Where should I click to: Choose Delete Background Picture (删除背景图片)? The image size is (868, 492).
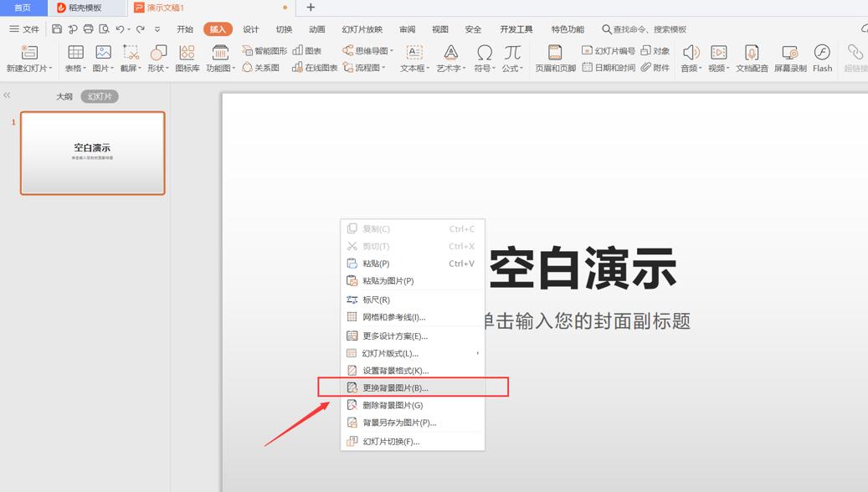click(413, 405)
